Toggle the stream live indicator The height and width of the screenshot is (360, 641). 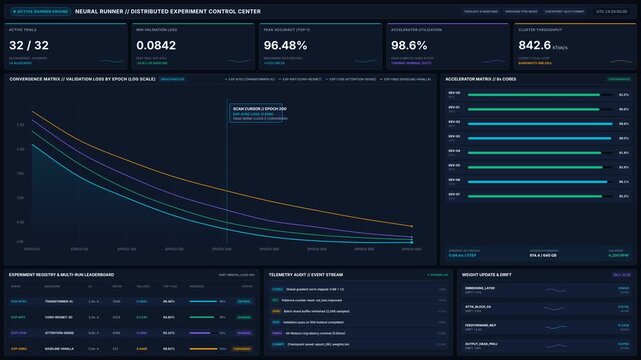(x=437, y=275)
